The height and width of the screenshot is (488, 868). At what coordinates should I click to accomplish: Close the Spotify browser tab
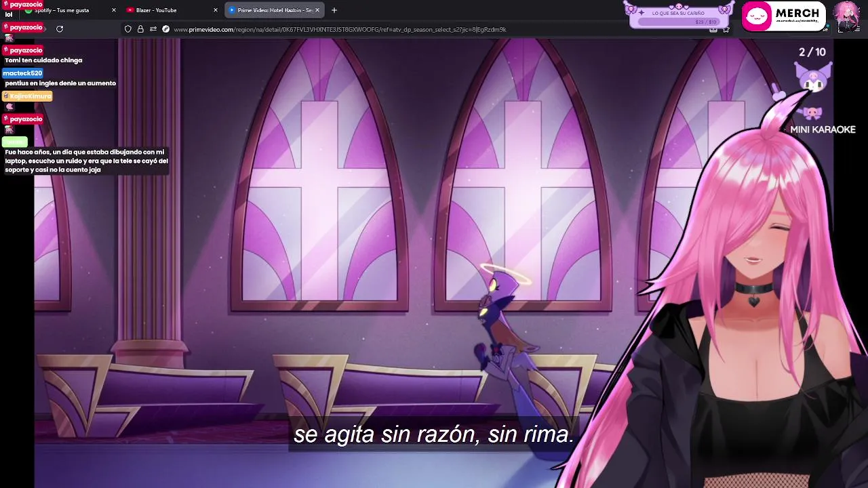(114, 10)
